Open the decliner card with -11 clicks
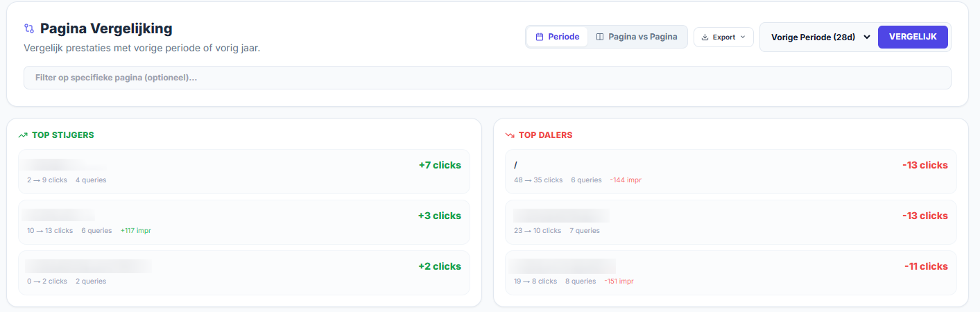980x312 pixels. point(731,272)
